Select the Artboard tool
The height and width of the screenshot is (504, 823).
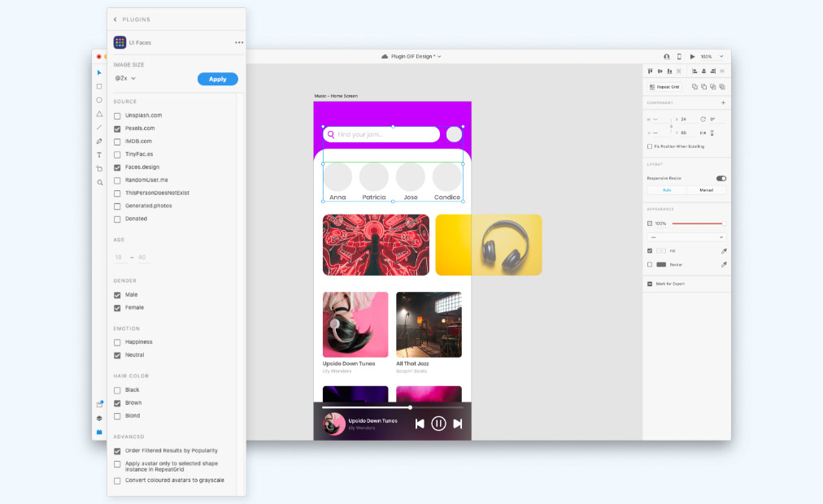(x=99, y=168)
